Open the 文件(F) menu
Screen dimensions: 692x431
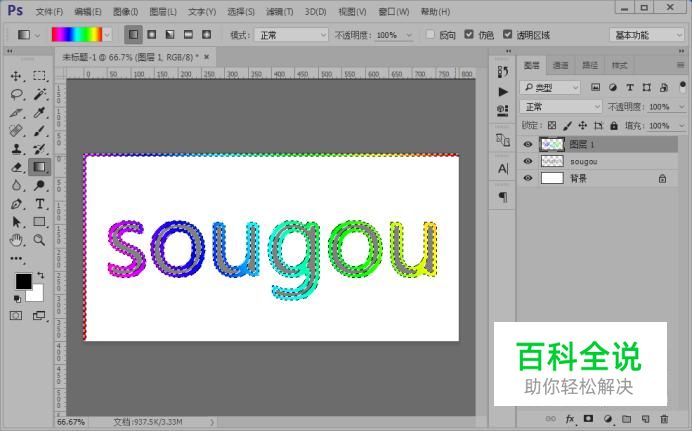(x=49, y=12)
